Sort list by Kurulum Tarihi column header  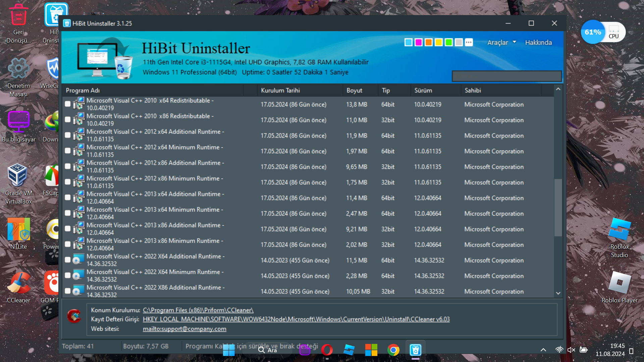click(280, 90)
